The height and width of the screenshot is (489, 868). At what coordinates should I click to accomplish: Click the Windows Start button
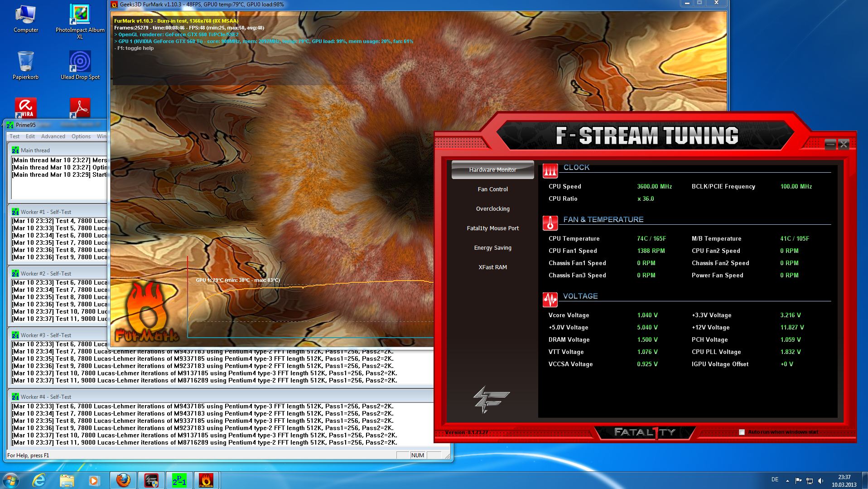pos(11,480)
